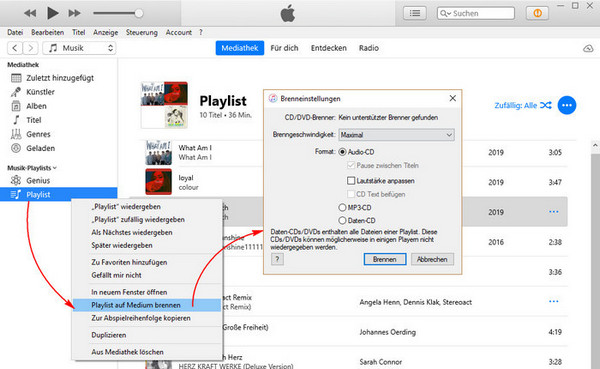Open the Musik media type dropdown
This screenshot has width=600, height=369.
click(x=79, y=48)
